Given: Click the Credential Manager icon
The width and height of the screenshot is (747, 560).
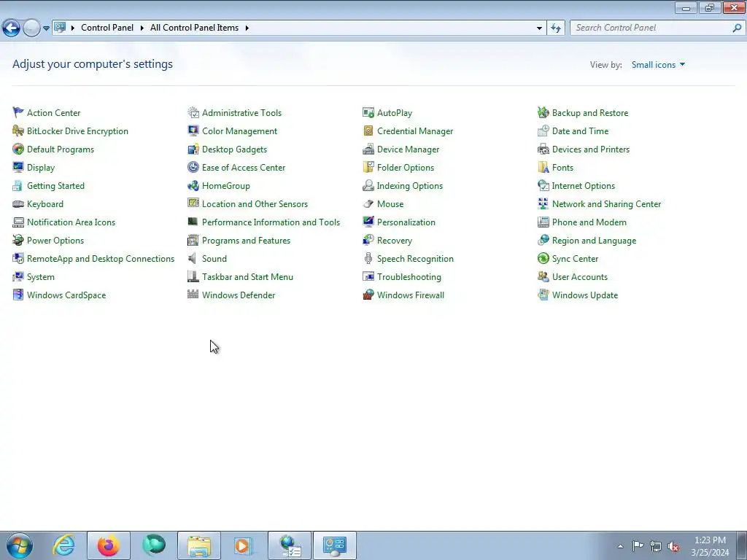Looking at the screenshot, I should (368, 131).
